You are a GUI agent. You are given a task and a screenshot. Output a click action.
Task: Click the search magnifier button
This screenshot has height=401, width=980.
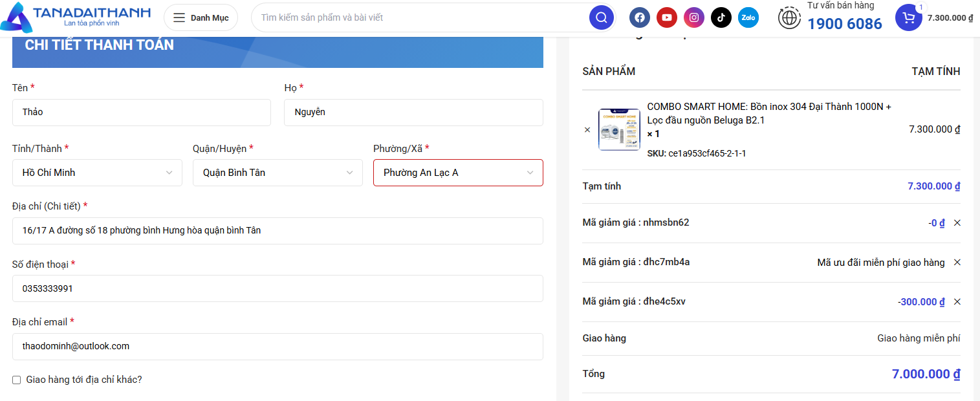coord(602,17)
